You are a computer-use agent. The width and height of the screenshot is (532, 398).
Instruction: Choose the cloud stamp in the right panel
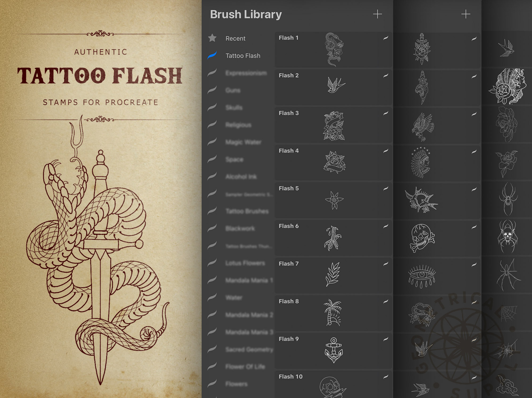[507, 386]
